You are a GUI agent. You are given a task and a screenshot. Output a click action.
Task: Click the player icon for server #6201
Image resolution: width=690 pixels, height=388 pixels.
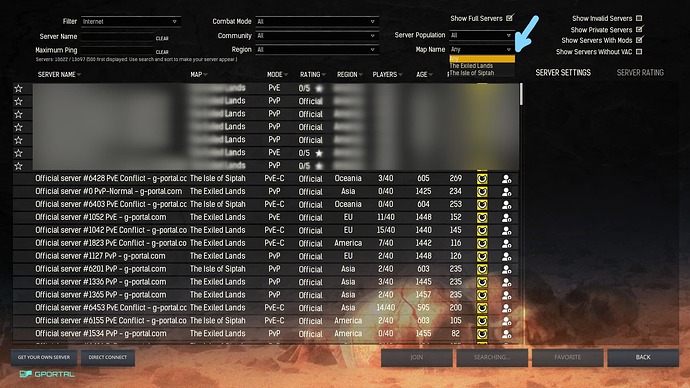pos(506,269)
